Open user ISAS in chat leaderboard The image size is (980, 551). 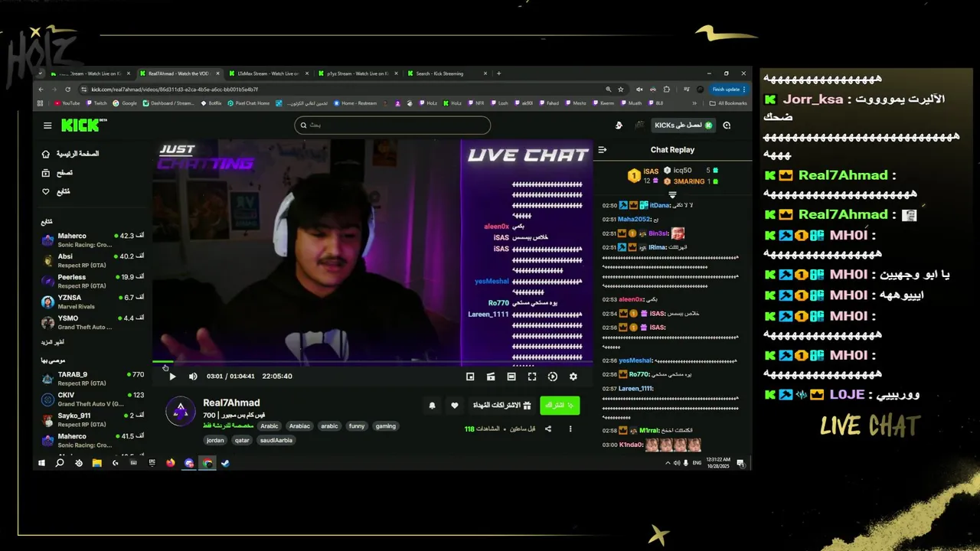pos(651,171)
